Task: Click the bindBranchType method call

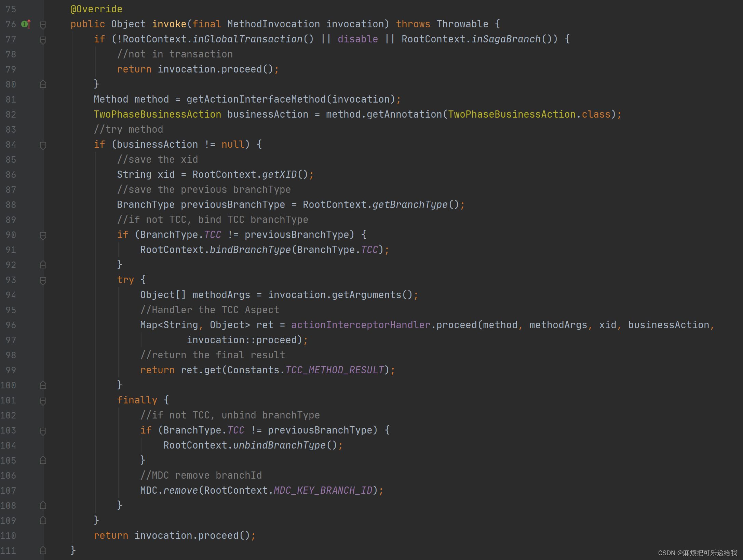Action: (x=250, y=250)
